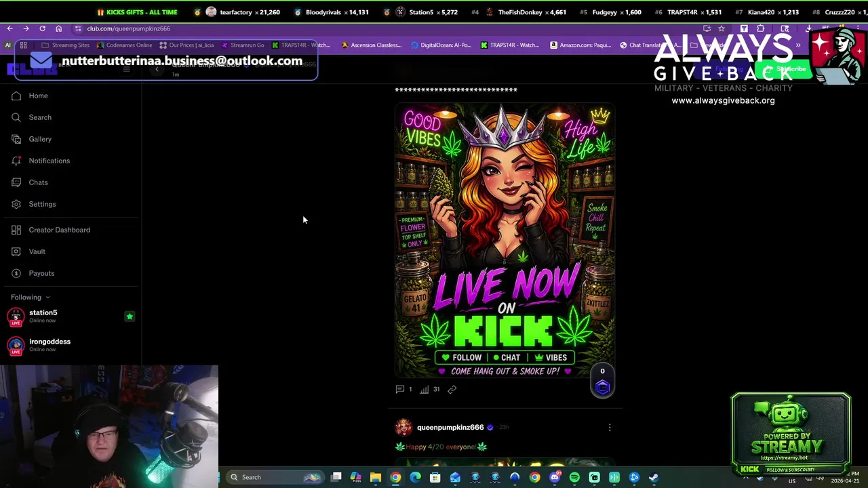Go to browser home page
Viewport: 868px width, 488px height.
point(58,28)
